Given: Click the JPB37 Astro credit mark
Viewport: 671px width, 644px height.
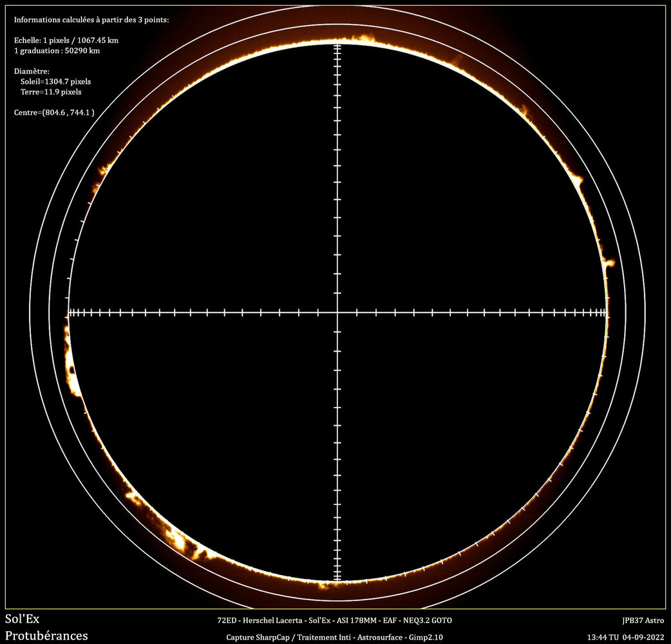Looking at the screenshot, I should [x=644, y=619].
